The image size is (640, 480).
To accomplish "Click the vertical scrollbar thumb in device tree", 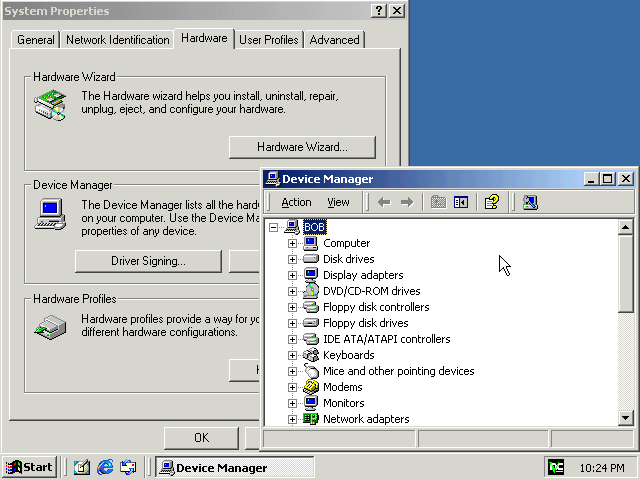I will [625, 273].
